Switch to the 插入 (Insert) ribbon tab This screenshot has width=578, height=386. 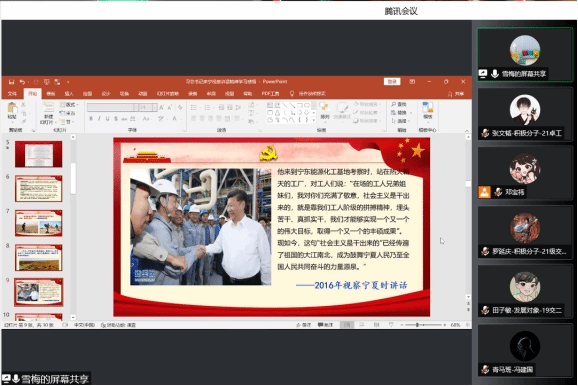point(69,94)
